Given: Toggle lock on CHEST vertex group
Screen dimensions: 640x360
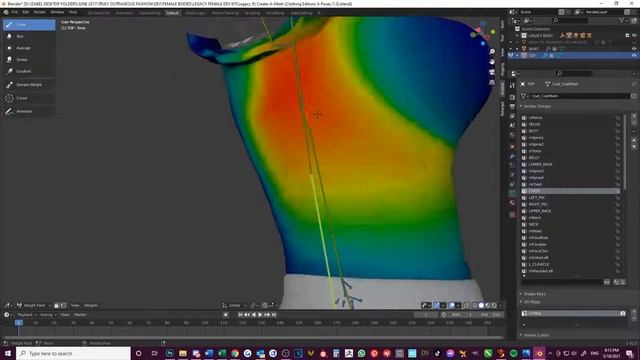Looking at the screenshot, I should [x=618, y=191].
